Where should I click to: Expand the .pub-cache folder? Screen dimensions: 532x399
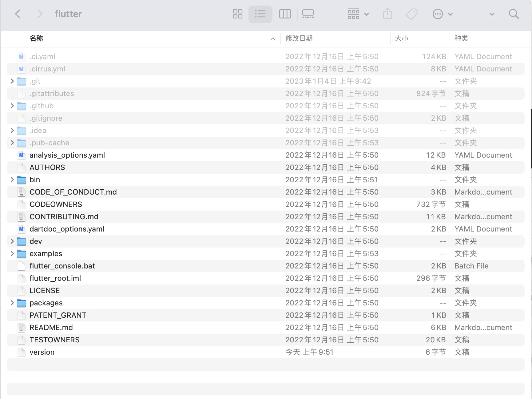[12, 143]
